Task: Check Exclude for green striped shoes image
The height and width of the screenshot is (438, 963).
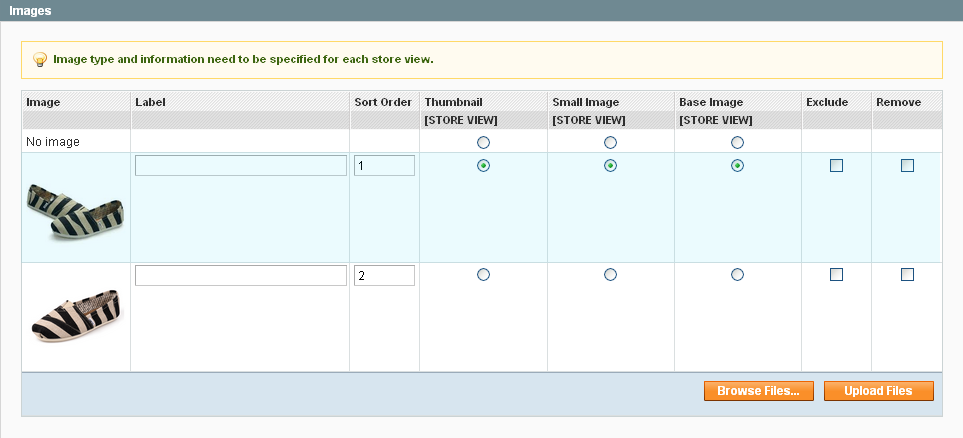Action: (836, 166)
